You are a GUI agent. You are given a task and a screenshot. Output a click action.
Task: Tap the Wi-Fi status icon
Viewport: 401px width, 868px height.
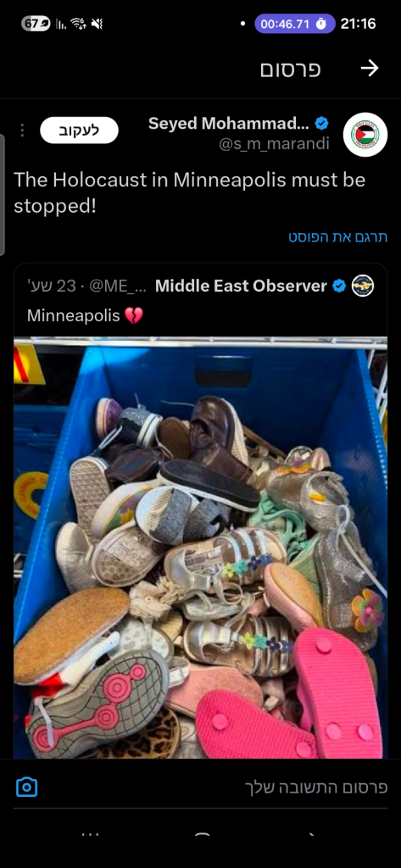tap(78, 24)
